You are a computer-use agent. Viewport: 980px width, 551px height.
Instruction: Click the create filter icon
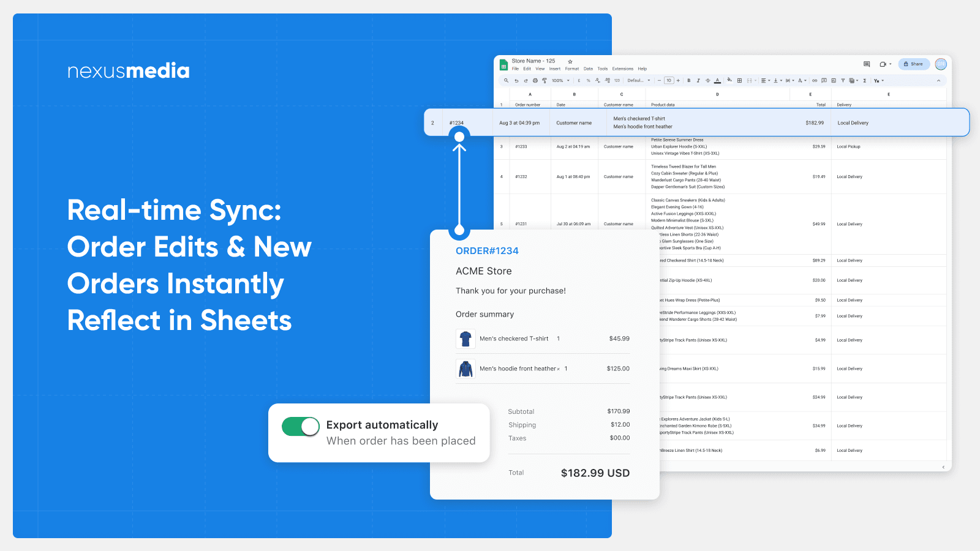pos(843,81)
